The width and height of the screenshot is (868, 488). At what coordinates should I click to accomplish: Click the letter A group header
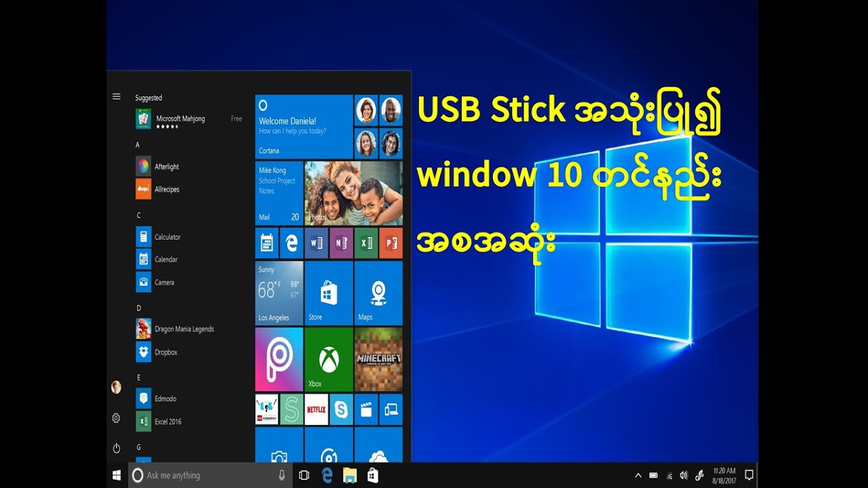[138, 144]
